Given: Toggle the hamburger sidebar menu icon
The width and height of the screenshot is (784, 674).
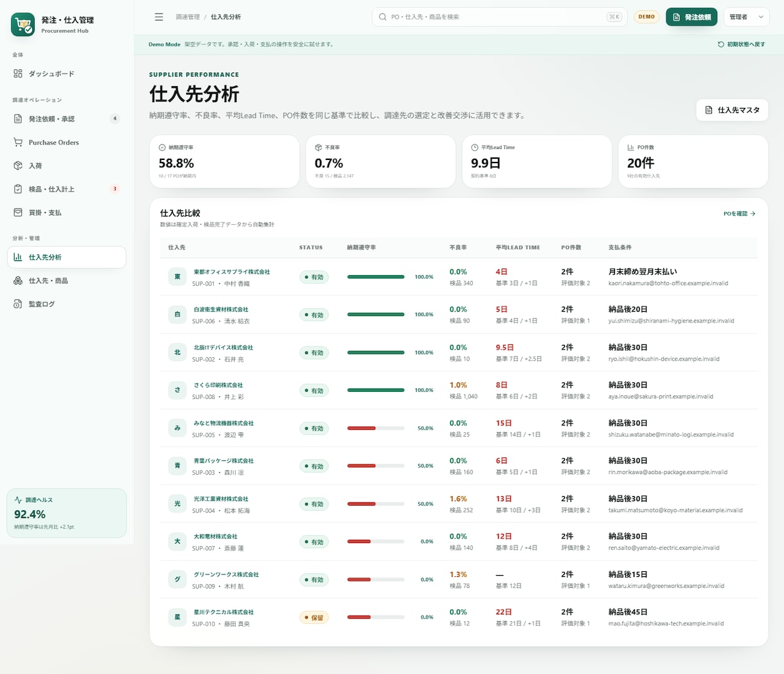Looking at the screenshot, I should click(x=159, y=17).
